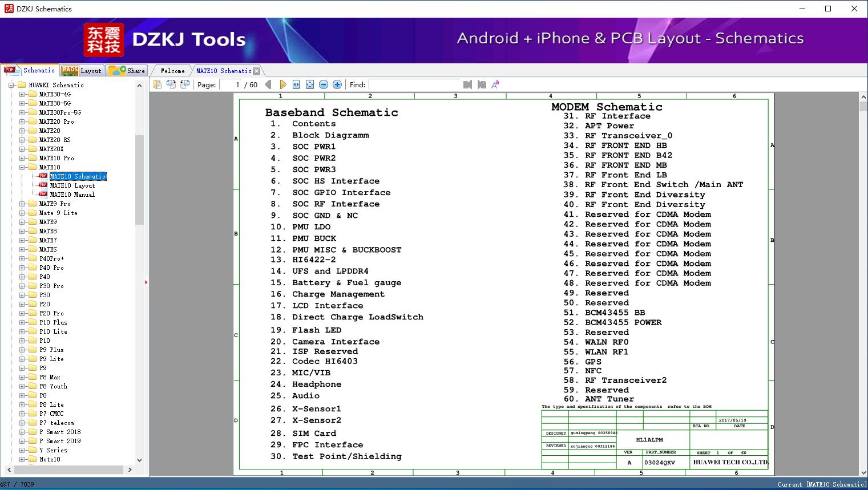868x490 pixels.
Task: Click the tree panel vertical scrollbar thumb
Action: pos(139,180)
